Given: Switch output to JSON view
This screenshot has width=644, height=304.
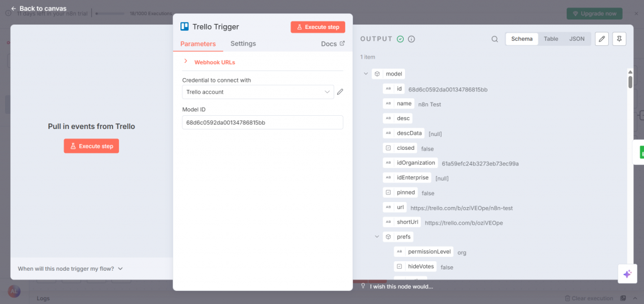Looking at the screenshot, I should tap(577, 39).
